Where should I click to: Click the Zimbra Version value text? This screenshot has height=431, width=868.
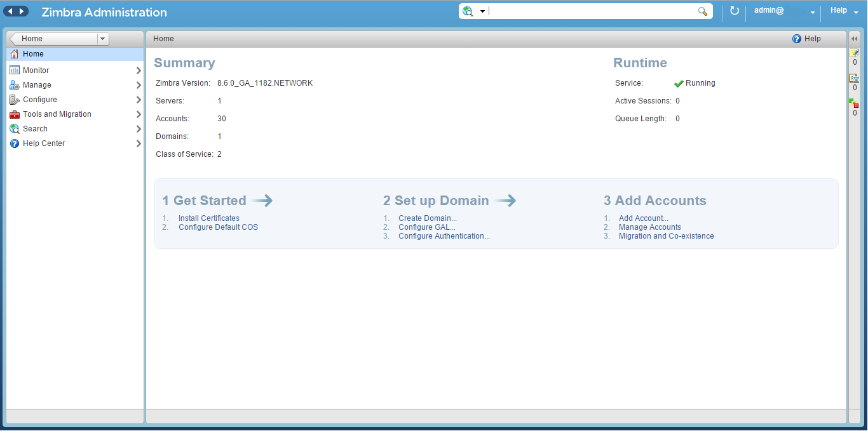click(265, 83)
